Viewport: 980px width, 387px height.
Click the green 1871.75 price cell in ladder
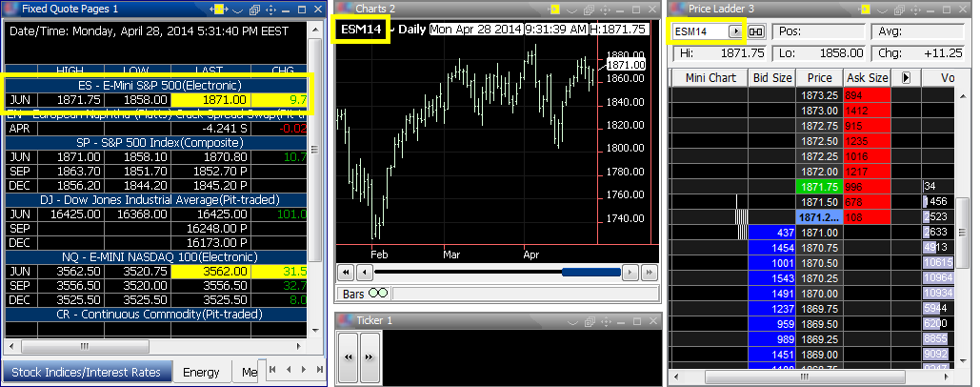[x=819, y=186]
